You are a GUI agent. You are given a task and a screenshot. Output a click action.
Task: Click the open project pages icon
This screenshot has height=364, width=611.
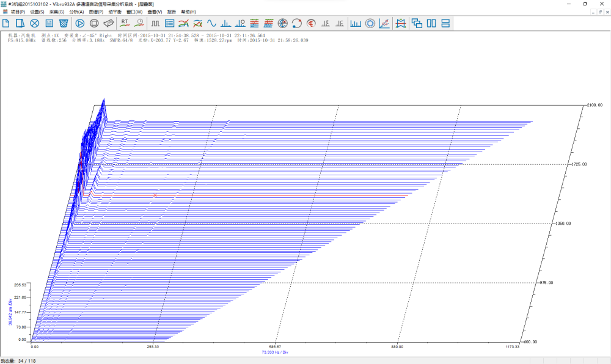[20, 23]
